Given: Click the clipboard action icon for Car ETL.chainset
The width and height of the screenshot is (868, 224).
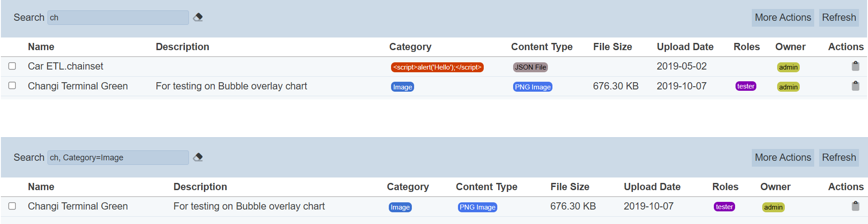Looking at the screenshot, I should (855, 66).
